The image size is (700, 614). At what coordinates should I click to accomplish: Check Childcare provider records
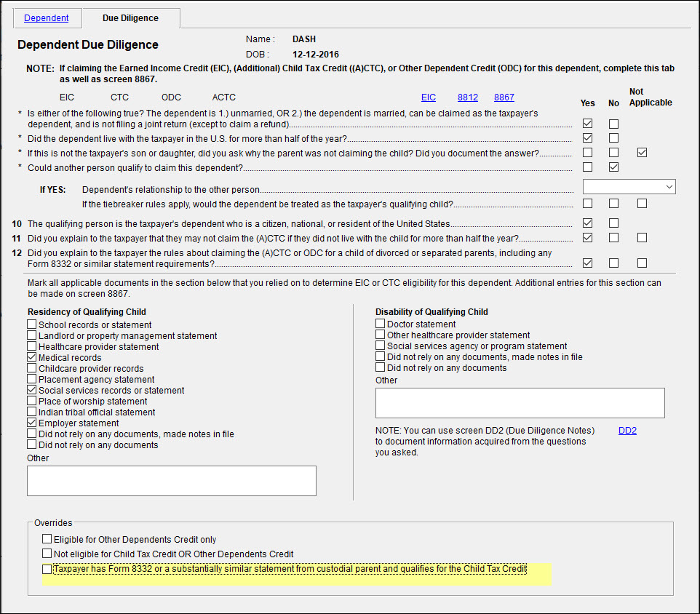[32, 368]
